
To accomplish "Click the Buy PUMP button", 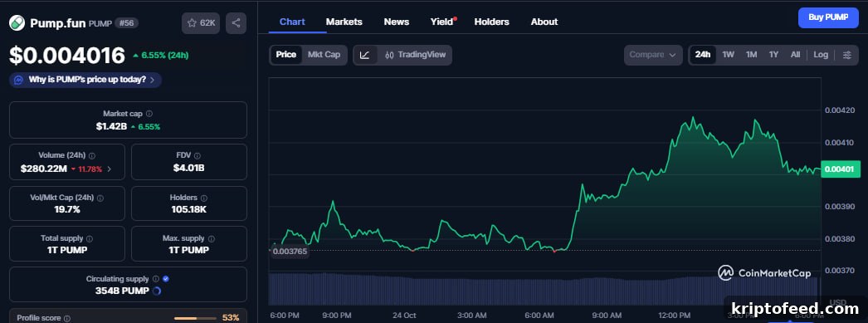I will click(x=828, y=17).
